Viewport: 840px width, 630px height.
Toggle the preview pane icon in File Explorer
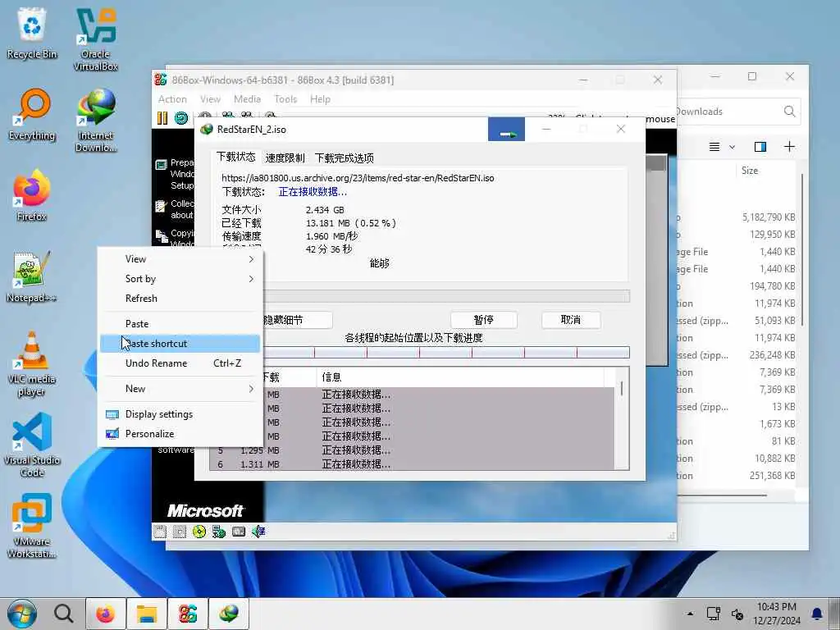click(760, 147)
